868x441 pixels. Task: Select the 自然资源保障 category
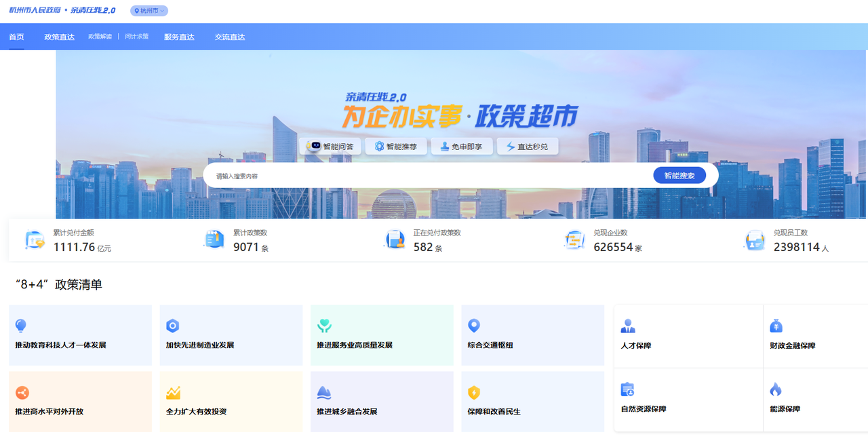(x=688, y=400)
